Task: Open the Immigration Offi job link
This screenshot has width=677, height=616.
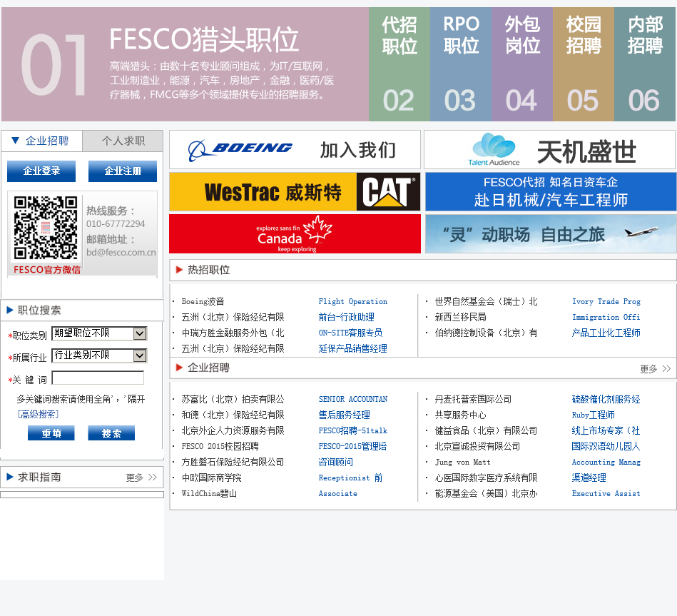Action: coord(606,317)
